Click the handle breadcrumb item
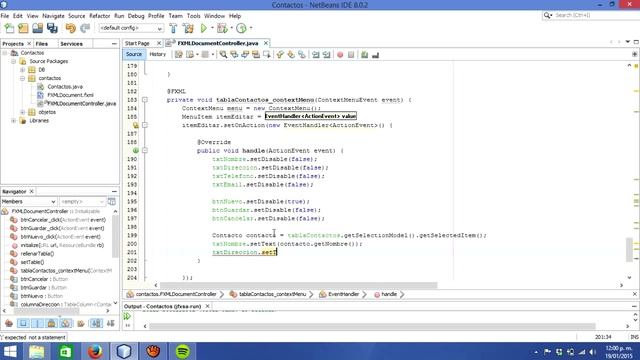 tap(389, 294)
